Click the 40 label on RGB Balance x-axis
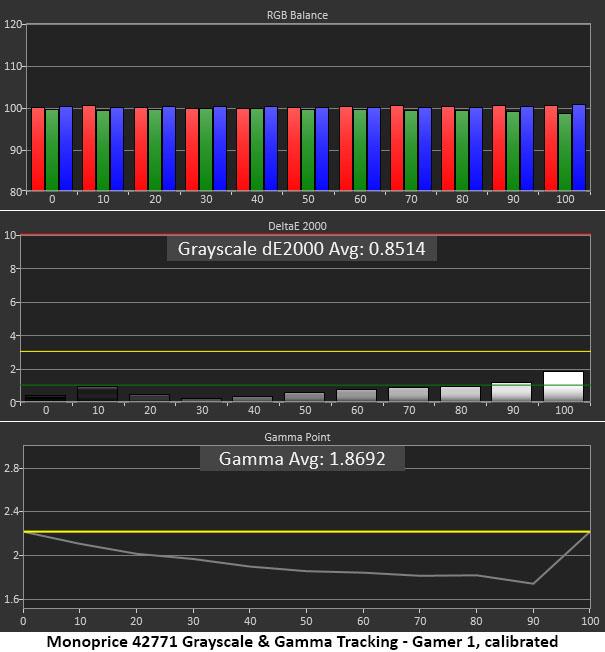This screenshot has width=605, height=652. pos(257,199)
